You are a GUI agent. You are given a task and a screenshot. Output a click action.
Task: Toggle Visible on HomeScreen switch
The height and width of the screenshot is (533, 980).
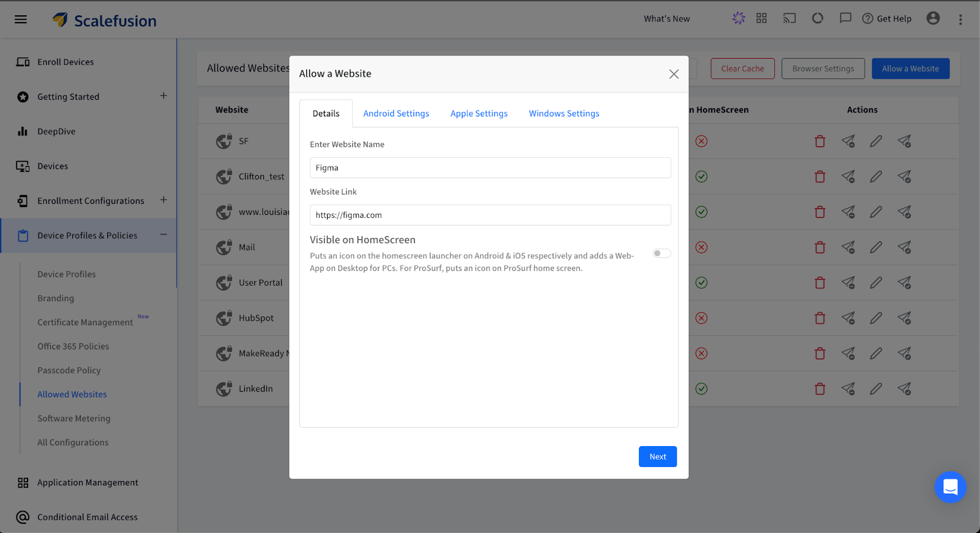(x=661, y=253)
